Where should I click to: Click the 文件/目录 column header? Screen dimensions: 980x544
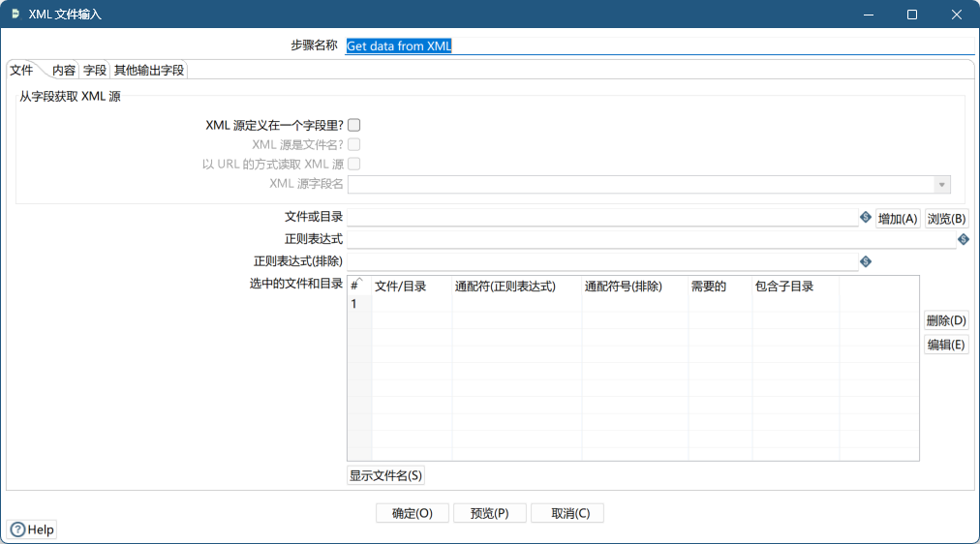[412, 287]
